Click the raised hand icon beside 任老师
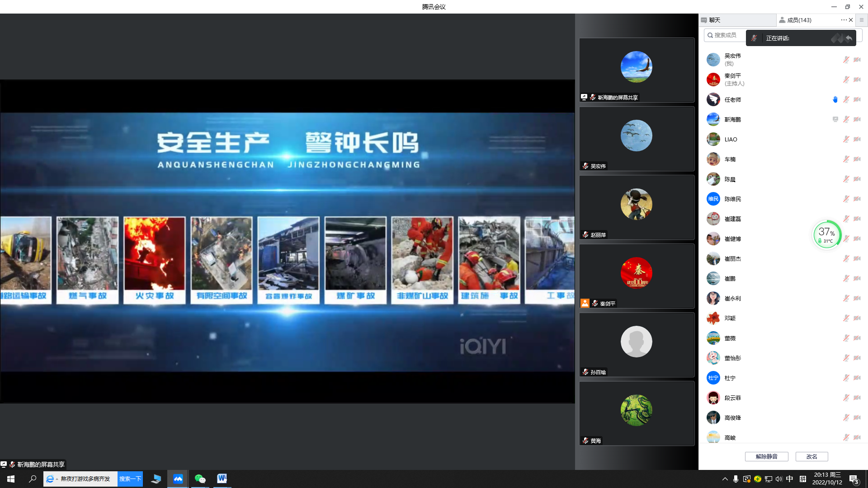 tap(835, 99)
